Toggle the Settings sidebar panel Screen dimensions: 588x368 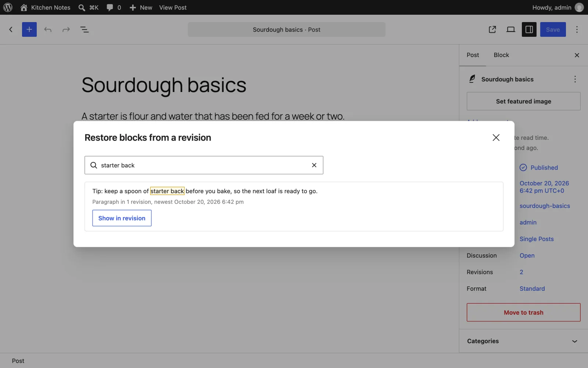[529, 29]
